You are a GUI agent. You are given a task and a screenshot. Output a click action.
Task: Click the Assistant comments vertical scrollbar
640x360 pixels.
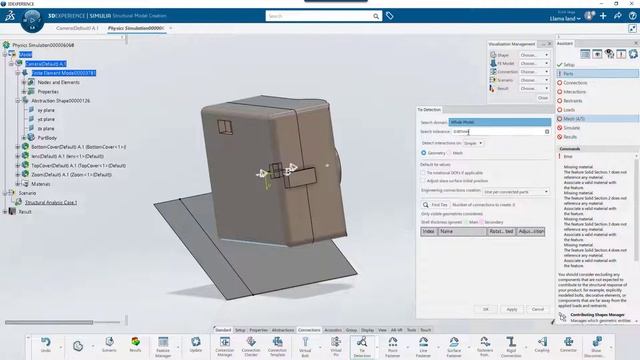(x=636, y=208)
